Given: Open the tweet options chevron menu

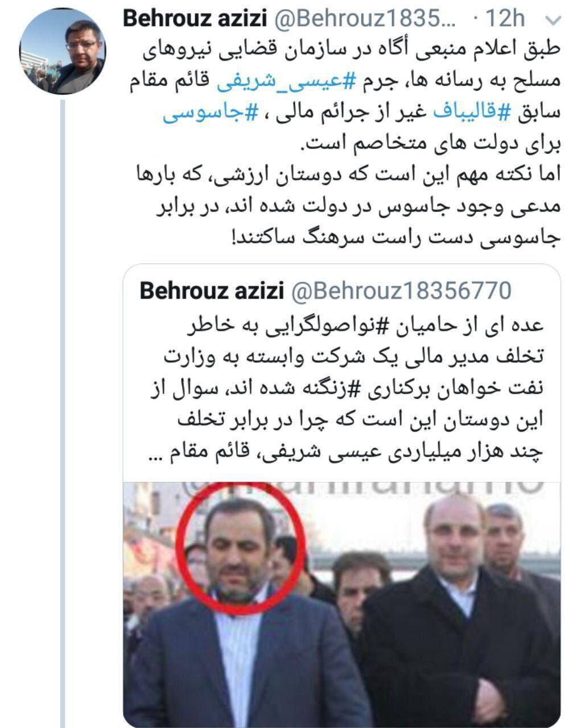Looking at the screenshot, I should 554,20.
